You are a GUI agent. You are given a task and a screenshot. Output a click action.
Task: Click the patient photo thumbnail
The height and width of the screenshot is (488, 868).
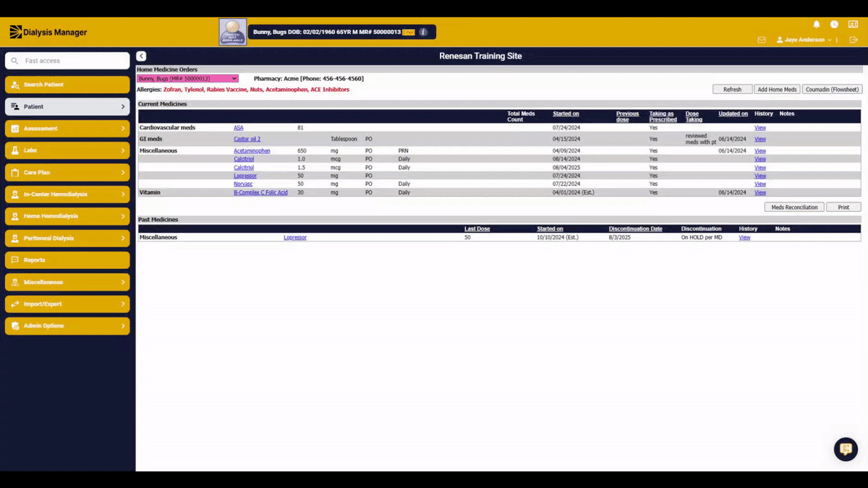(233, 32)
